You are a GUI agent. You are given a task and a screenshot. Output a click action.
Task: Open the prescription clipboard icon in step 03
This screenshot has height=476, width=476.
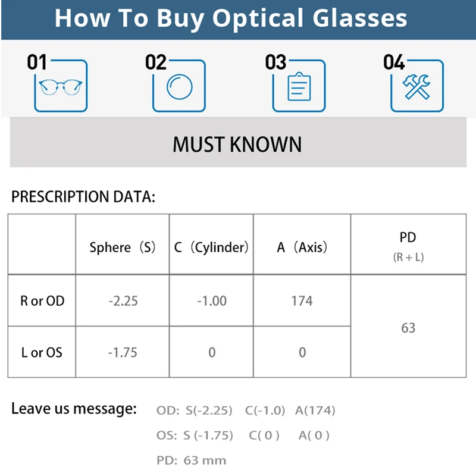[299, 88]
